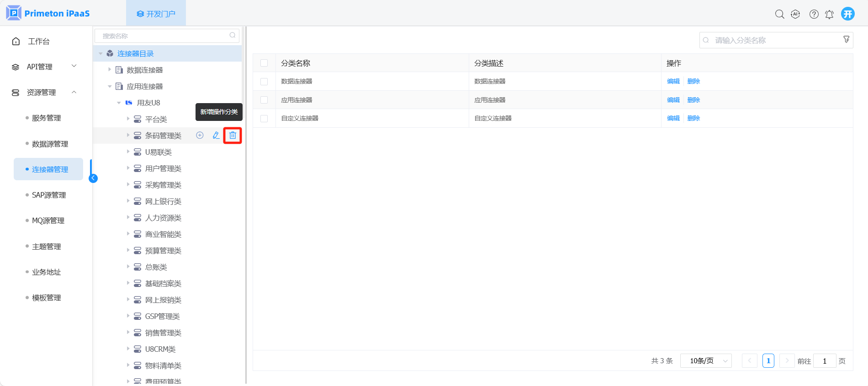The height and width of the screenshot is (386, 868).
Task: Collapse the sidebar with blue arrow button
Action: pos(93,178)
